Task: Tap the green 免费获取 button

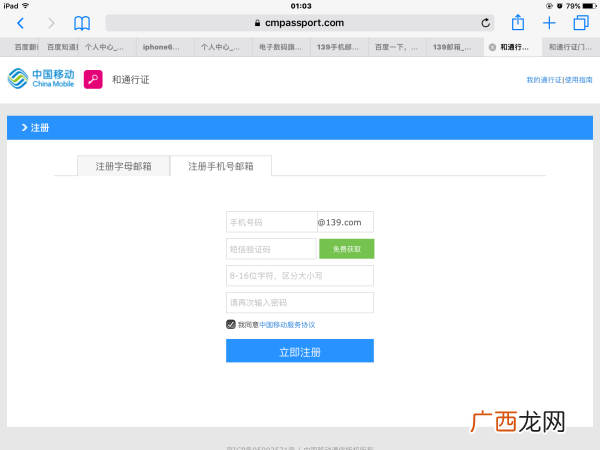Action: [x=347, y=249]
